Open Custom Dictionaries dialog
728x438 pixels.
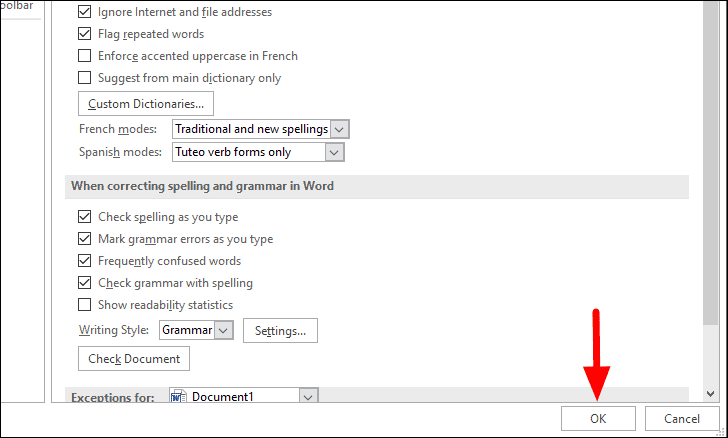[146, 104]
